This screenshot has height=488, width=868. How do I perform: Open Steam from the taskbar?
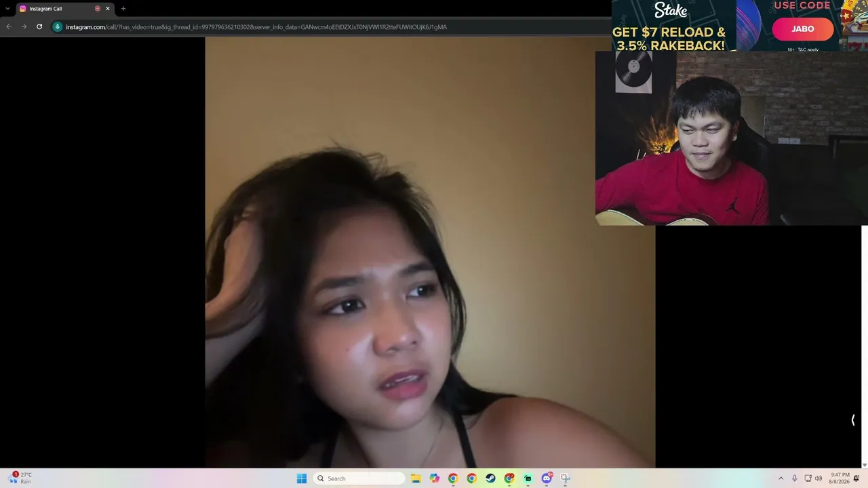coord(490,479)
